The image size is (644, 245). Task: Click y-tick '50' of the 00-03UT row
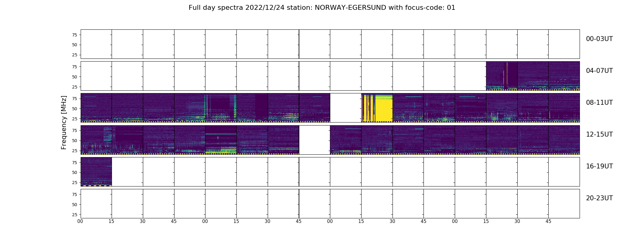[x=75, y=45]
